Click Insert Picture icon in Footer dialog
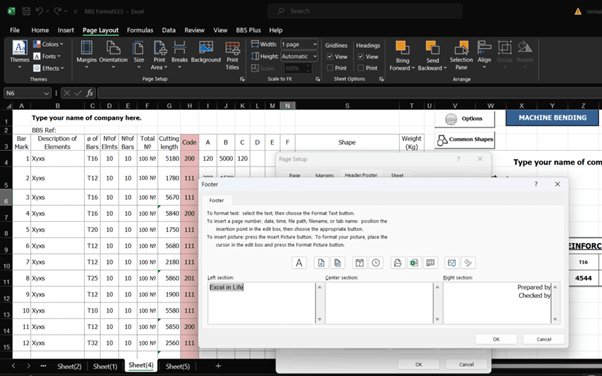Screen dimensions: 602x376 click(x=452, y=263)
